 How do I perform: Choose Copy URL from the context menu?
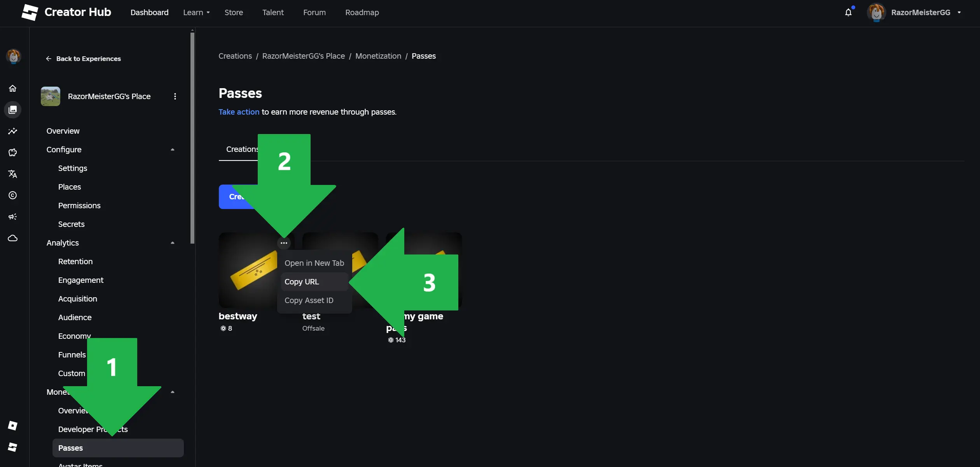[314, 282]
